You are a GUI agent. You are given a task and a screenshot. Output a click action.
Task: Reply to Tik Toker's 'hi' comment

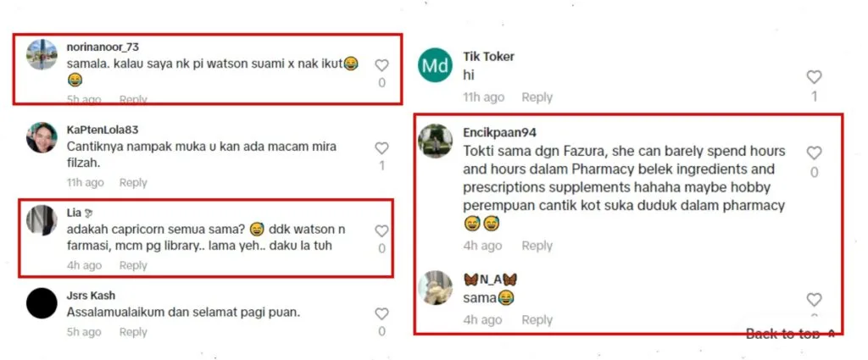(x=537, y=97)
